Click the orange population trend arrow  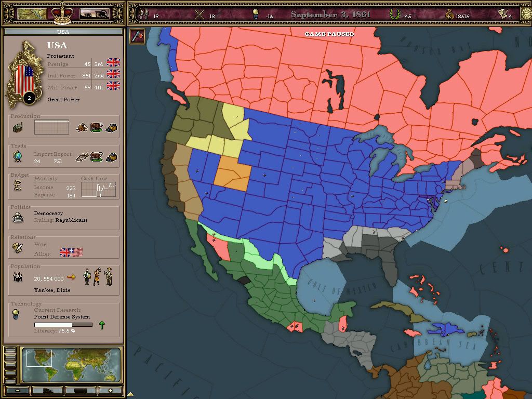click(71, 277)
